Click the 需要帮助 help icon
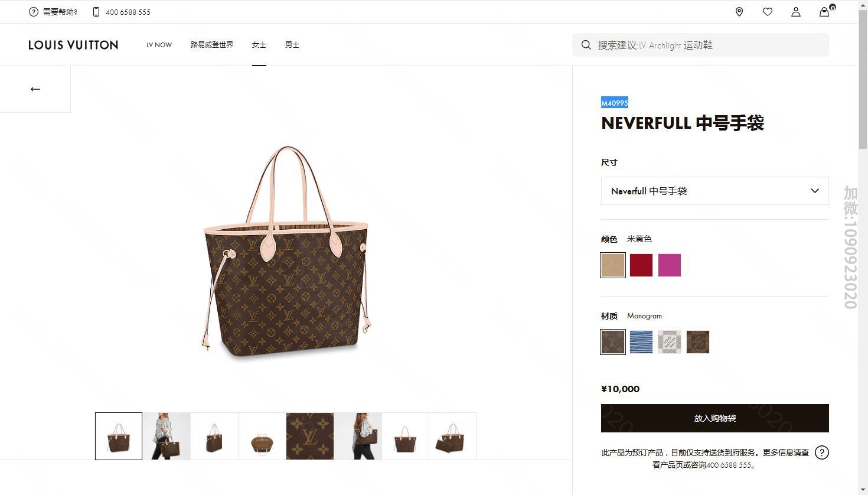Screen dimensions: 868x495 (33, 12)
